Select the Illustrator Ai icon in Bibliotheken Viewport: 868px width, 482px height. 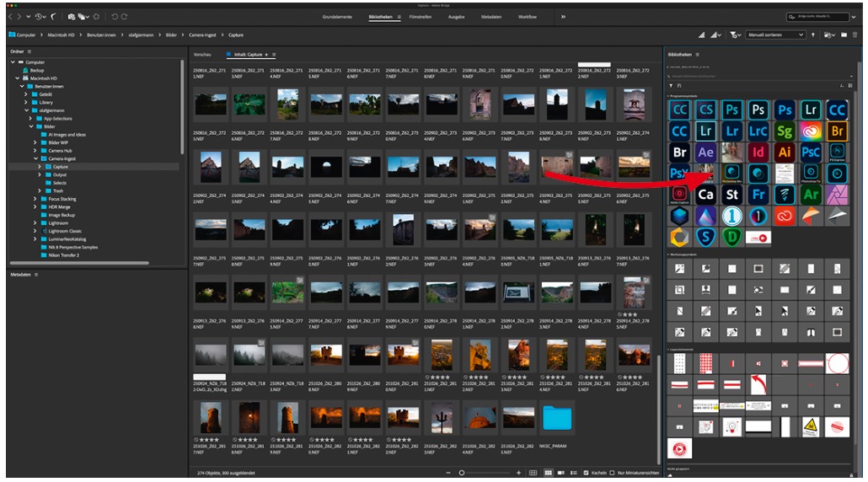click(x=785, y=153)
